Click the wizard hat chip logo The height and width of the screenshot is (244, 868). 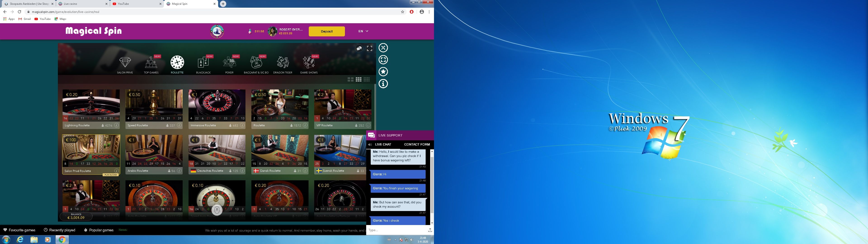tap(217, 31)
